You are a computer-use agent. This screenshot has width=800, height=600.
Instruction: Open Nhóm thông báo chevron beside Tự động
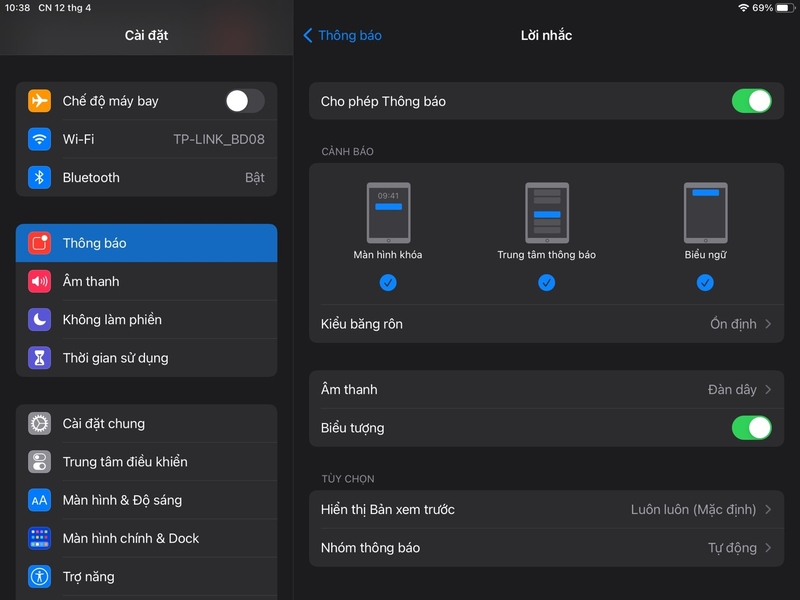(x=768, y=547)
